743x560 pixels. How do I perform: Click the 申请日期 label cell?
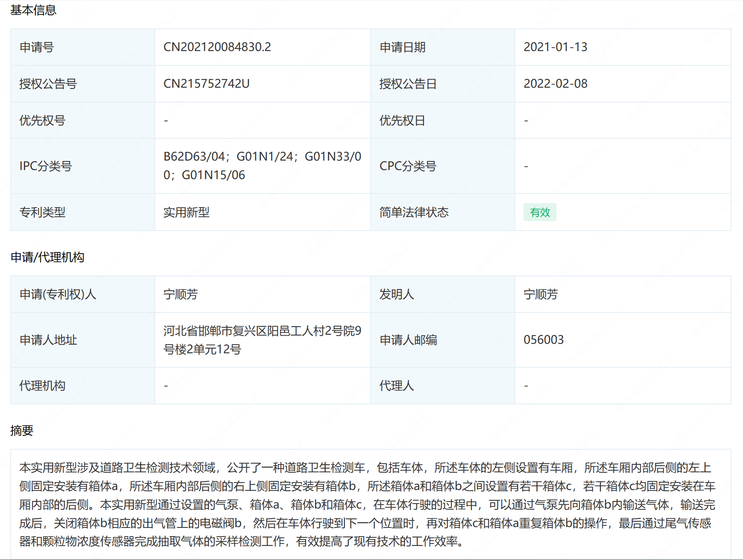(443, 47)
